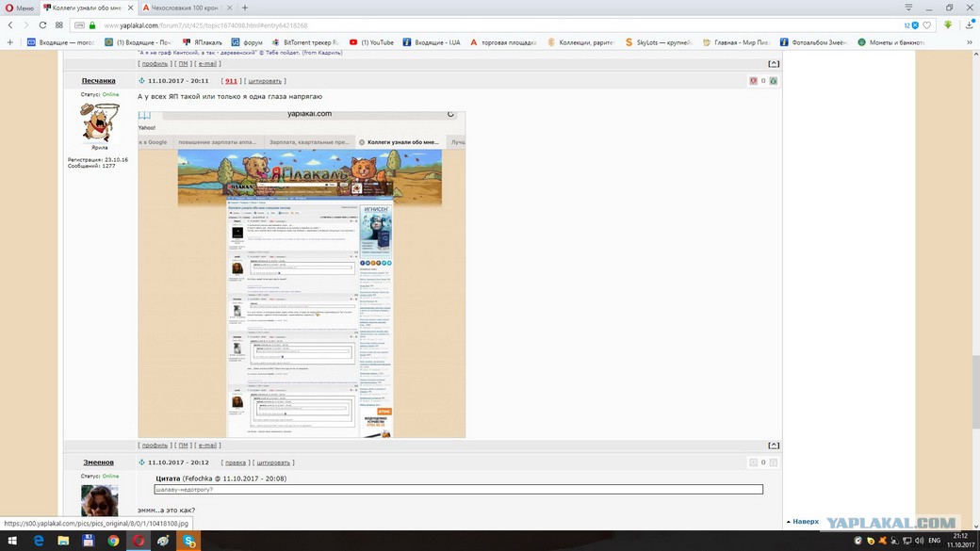Open the tab menu icon near window controls
980x551 pixels.
[908, 8]
